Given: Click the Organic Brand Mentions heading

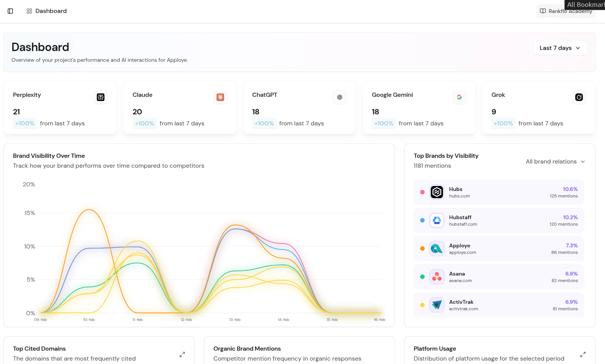Looking at the screenshot, I should pyautogui.click(x=247, y=349).
